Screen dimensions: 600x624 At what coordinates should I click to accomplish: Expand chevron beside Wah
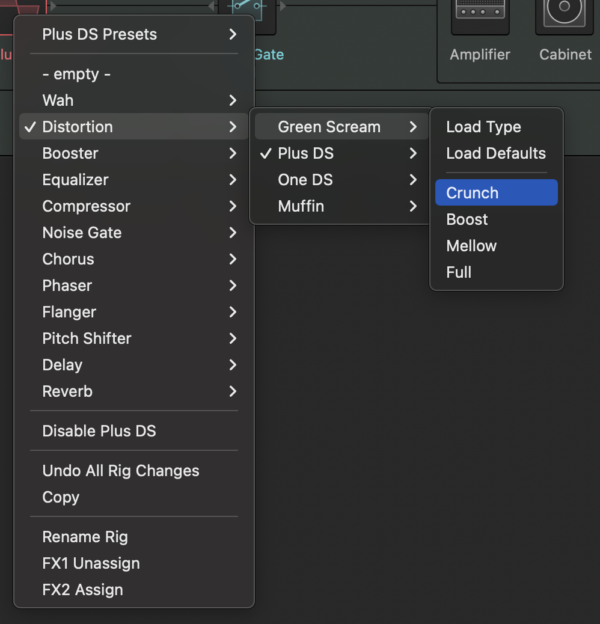[x=233, y=100]
